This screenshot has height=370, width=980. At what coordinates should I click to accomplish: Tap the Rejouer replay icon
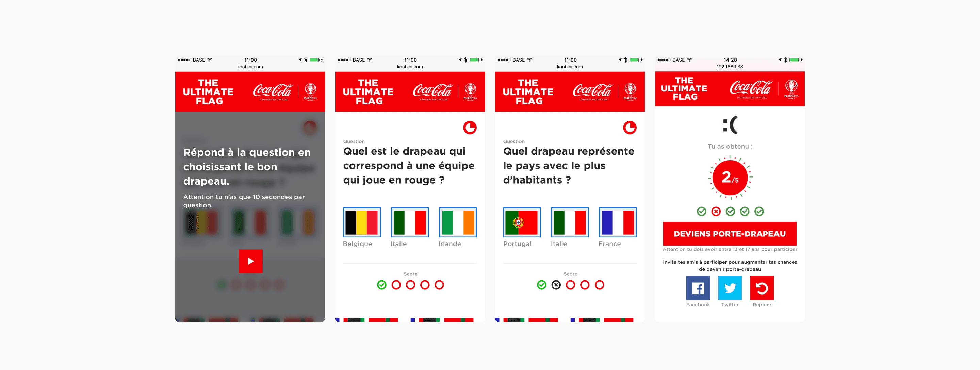point(762,288)
